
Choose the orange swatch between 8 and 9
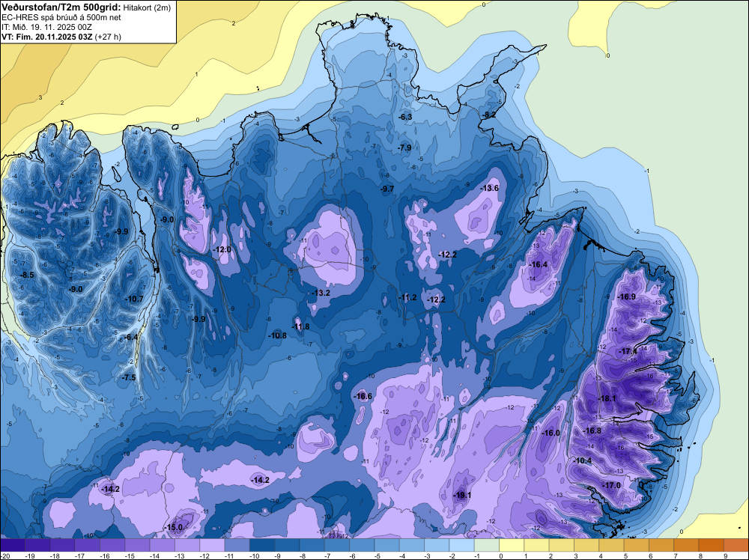point(712,545)
